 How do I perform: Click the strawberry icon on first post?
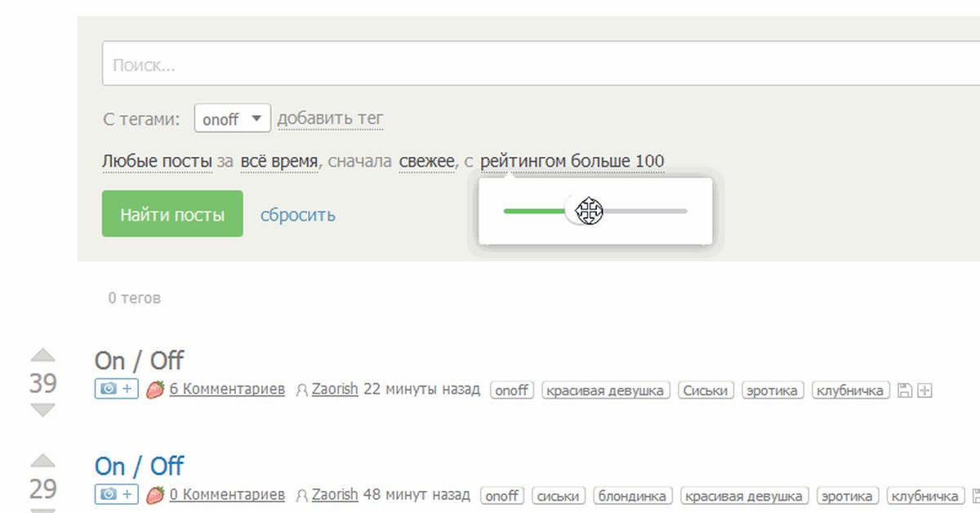tap(155, 390)
